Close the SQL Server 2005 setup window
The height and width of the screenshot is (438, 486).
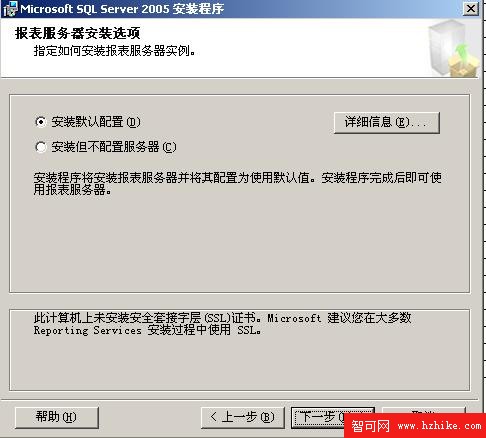[471, 9]
